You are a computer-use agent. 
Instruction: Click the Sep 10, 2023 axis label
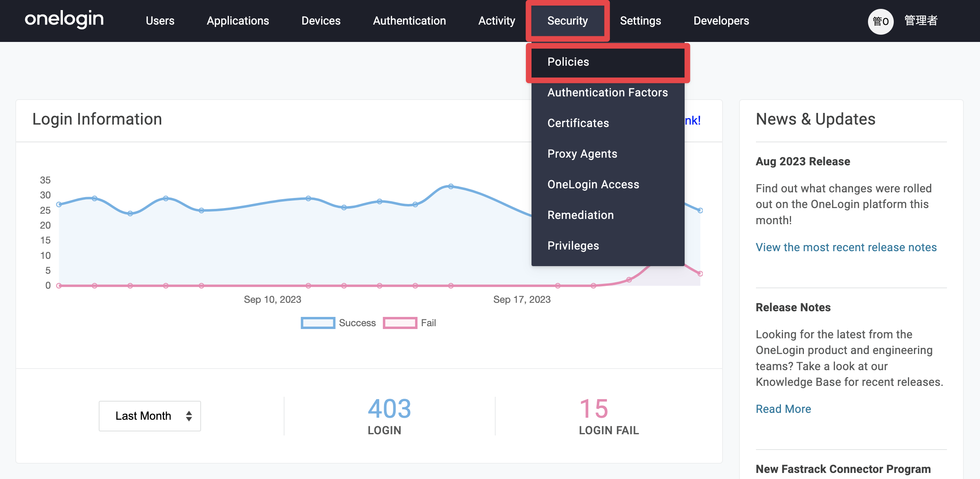(x=272, y=299)
